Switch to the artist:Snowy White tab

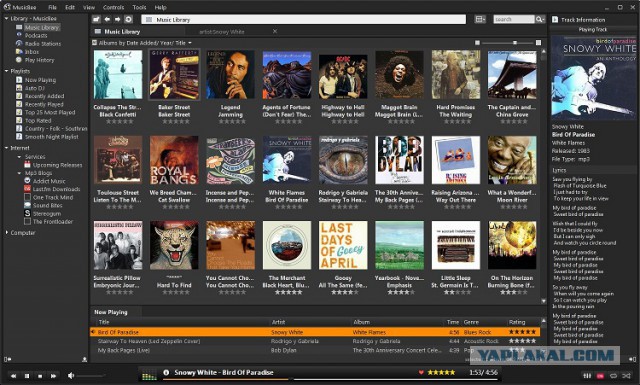222,31
